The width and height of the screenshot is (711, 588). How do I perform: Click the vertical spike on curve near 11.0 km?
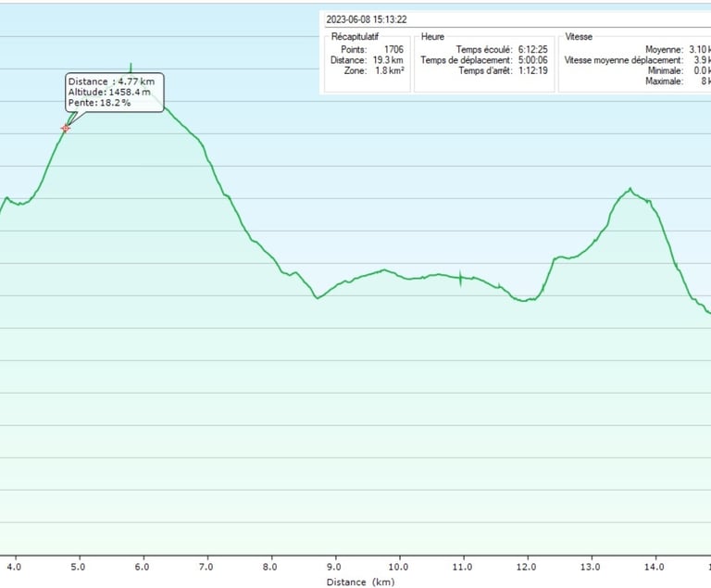pos(461,278)
